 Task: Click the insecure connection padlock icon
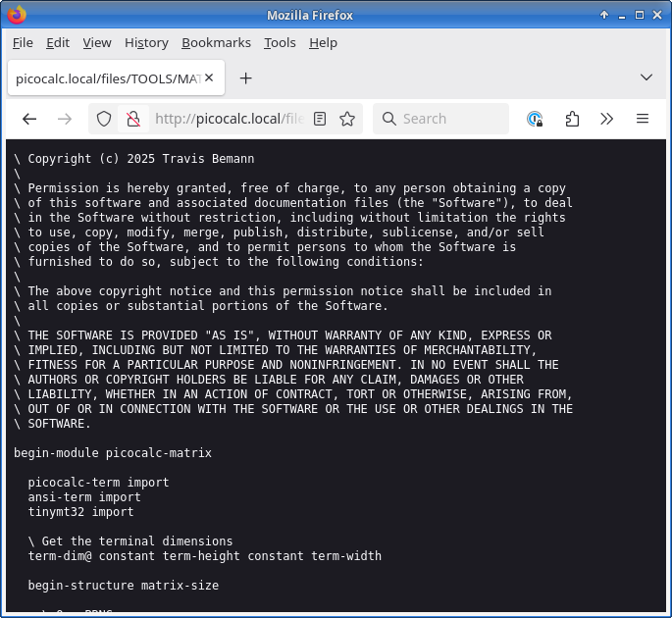[133, 119]
